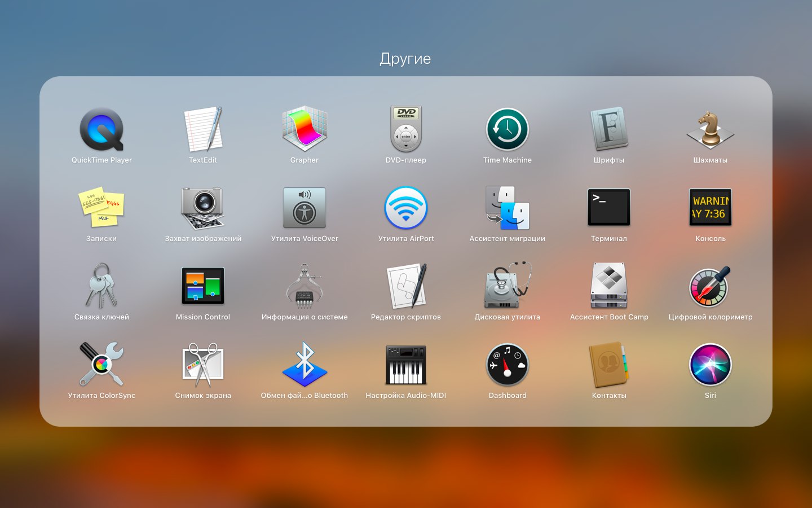812x508 pixels.
Task: Launch the Терминал app icon
Action: tap(609, 207)
